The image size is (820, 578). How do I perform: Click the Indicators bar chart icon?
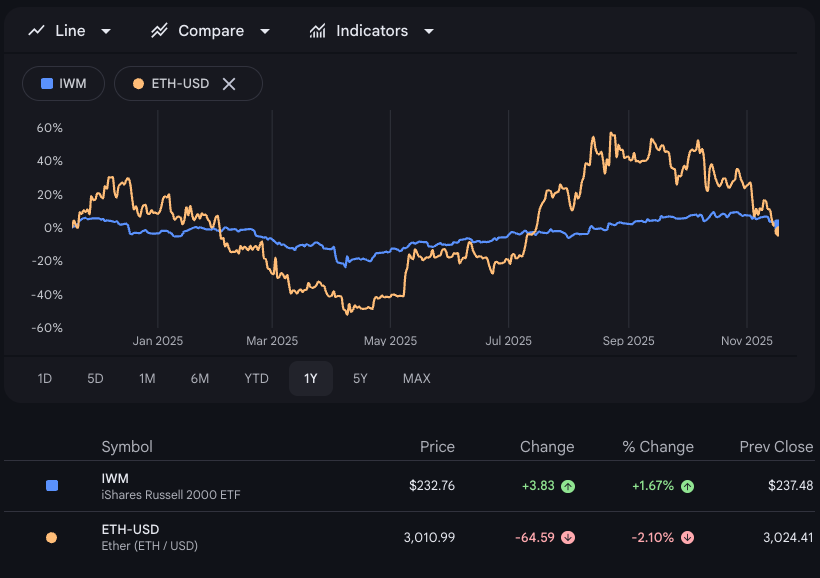(317, 31)
